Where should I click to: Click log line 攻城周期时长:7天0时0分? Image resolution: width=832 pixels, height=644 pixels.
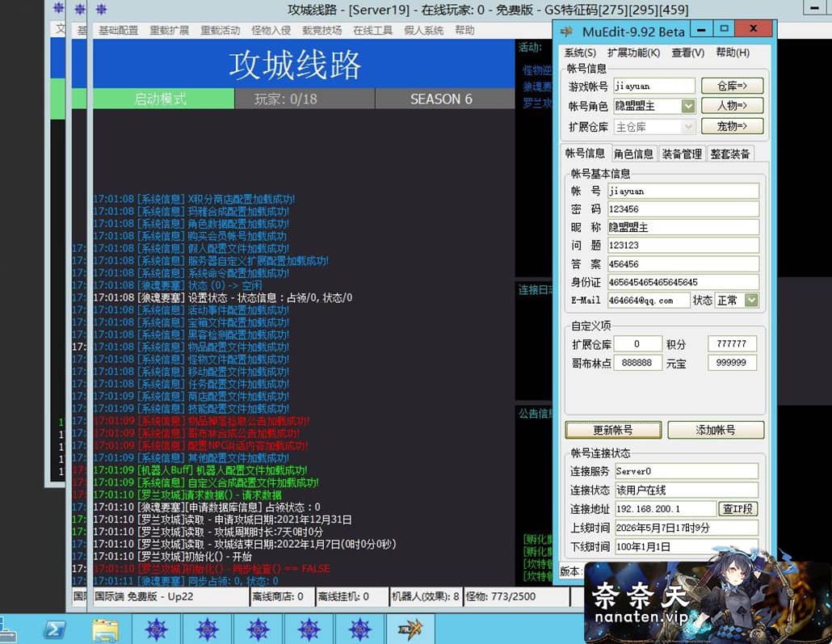pyautogui.click(x=208, y=532)
